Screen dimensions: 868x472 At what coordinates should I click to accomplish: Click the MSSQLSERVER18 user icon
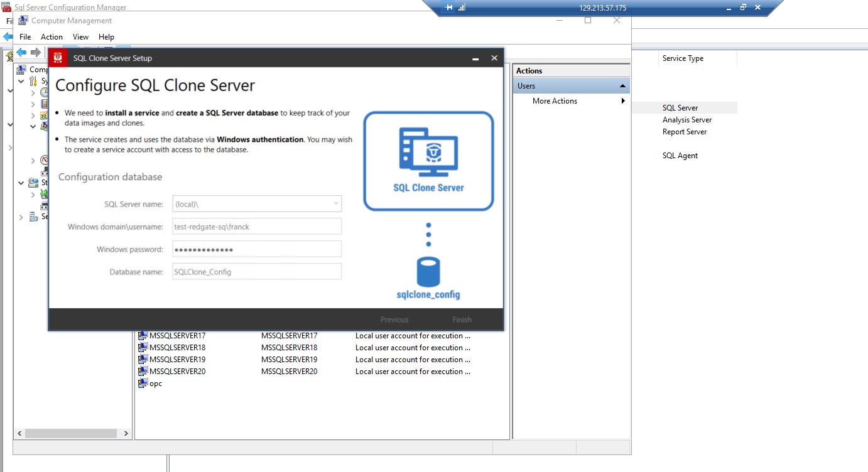pyautogui.click(x=143, y=348)
